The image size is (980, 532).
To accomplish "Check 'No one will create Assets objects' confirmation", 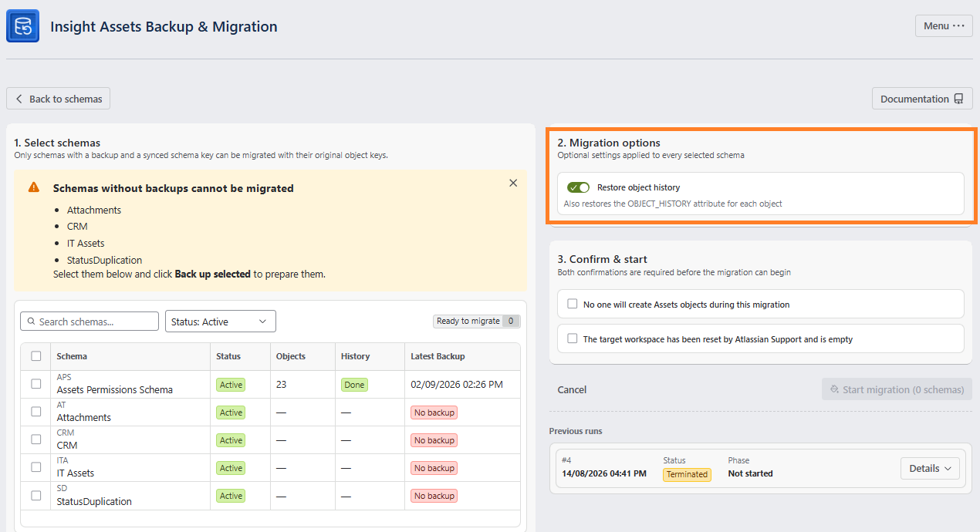I will pos(573,304).
